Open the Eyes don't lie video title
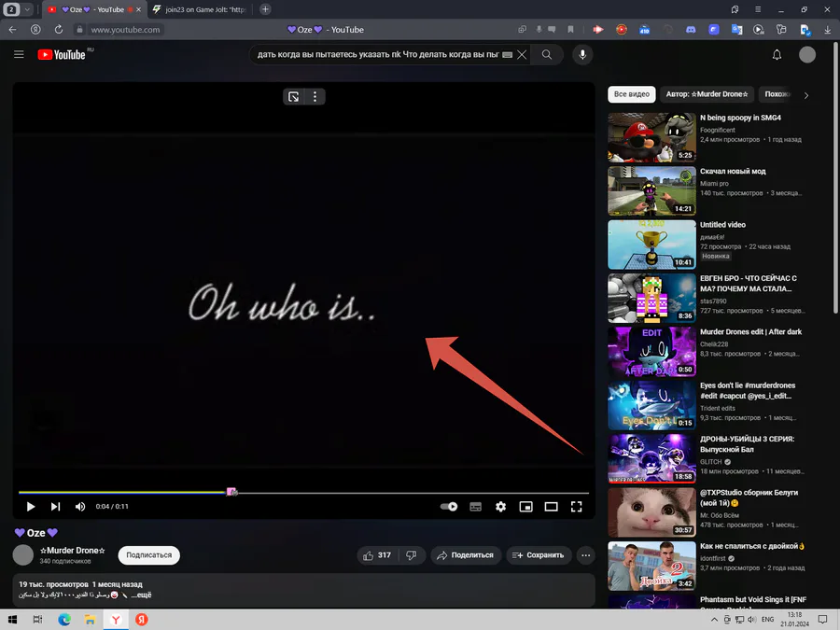840x630 pixels. click(x=748, y=390)
